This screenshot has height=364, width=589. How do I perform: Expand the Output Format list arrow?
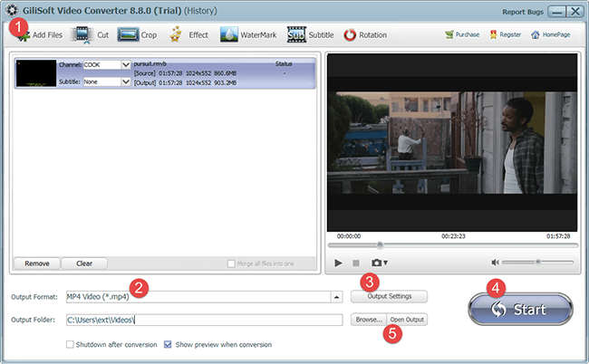[x=337, y=296]
